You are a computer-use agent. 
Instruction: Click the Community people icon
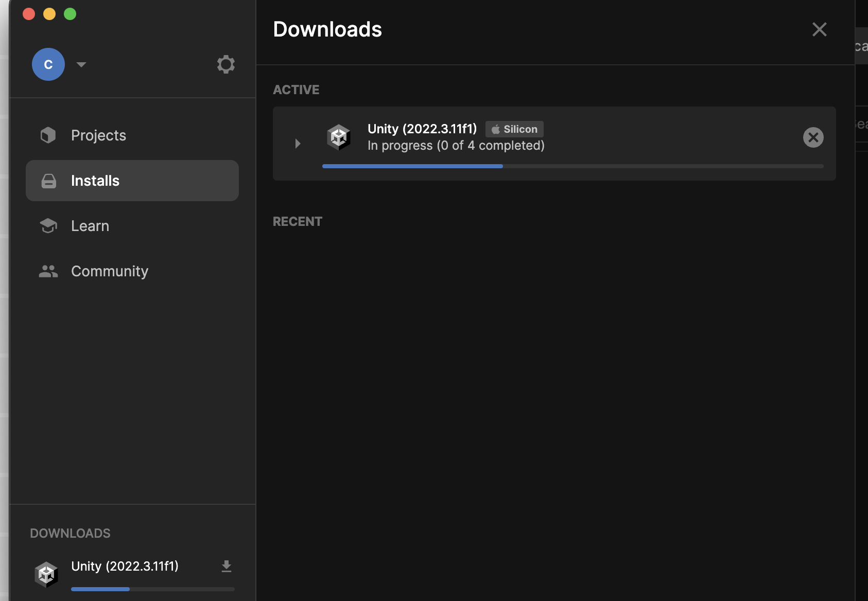(x=48, y=271)
